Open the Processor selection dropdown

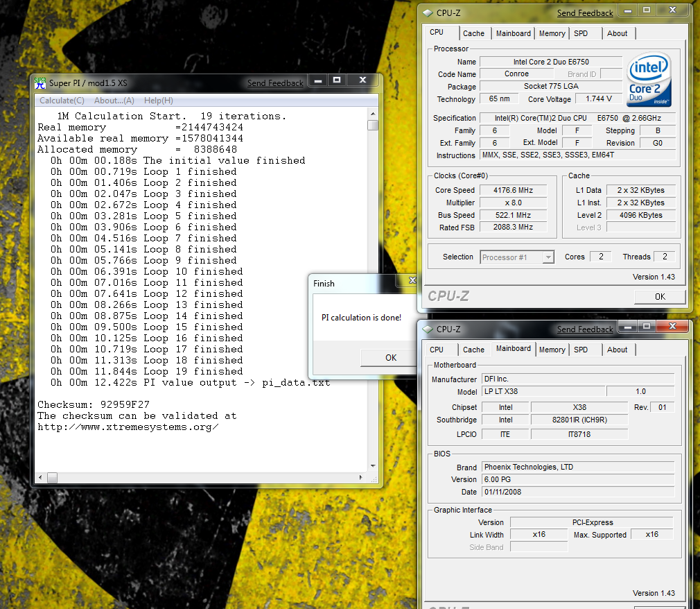pyautogui.click(x=549, y=257)
